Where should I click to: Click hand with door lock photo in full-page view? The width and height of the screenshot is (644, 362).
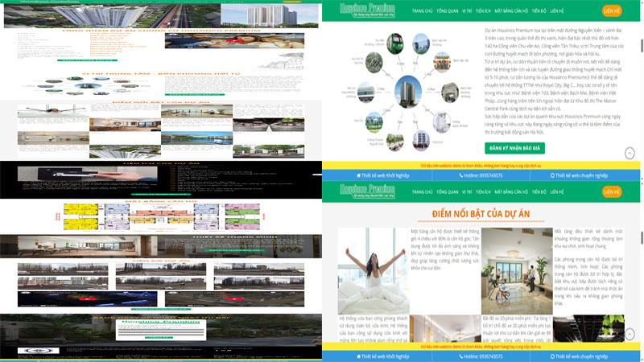click(87, 174)
